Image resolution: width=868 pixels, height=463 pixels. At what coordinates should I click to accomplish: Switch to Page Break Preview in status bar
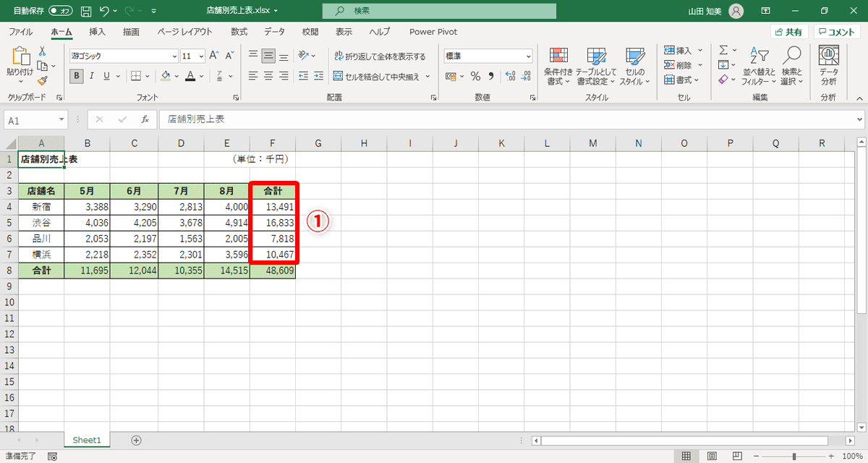(x=736, y=456)
